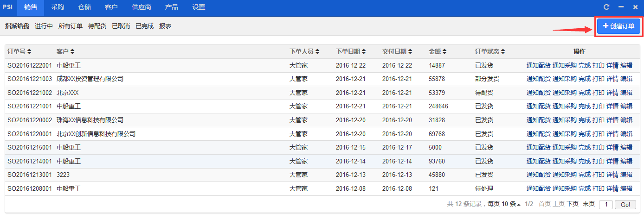Switch to 所有订单 tab
Screen dimensions: 644x219
point(71,26)
